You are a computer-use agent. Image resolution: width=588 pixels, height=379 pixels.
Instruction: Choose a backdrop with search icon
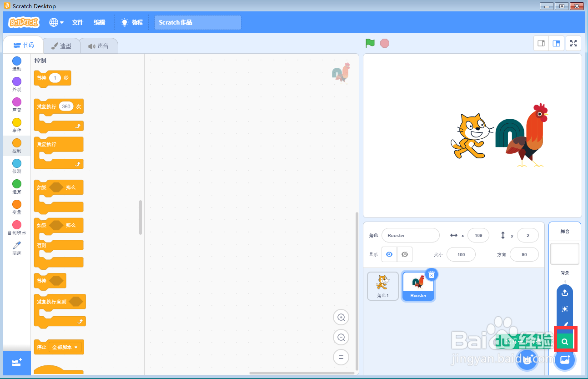565,341
